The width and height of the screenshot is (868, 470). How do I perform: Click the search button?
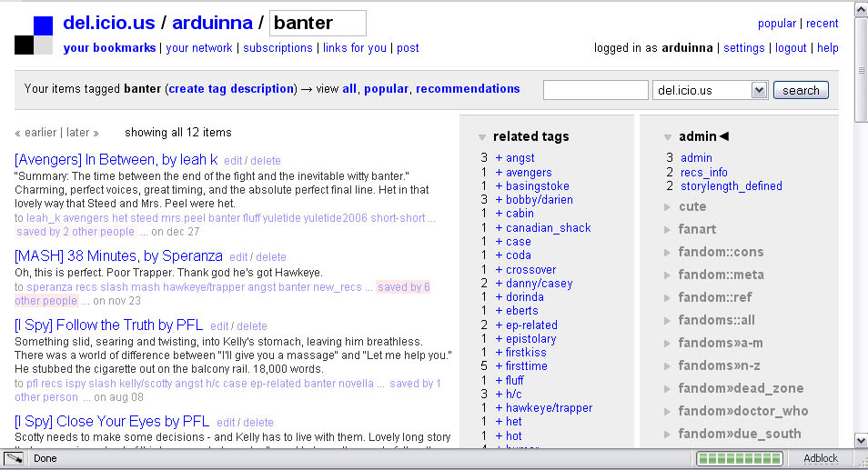pyautogui.click(x=801, y=90)
